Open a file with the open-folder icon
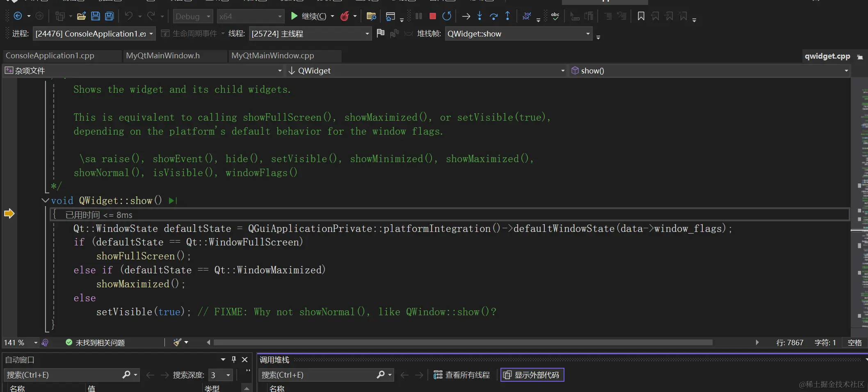 pyautogui.click(x=81, y=16)
